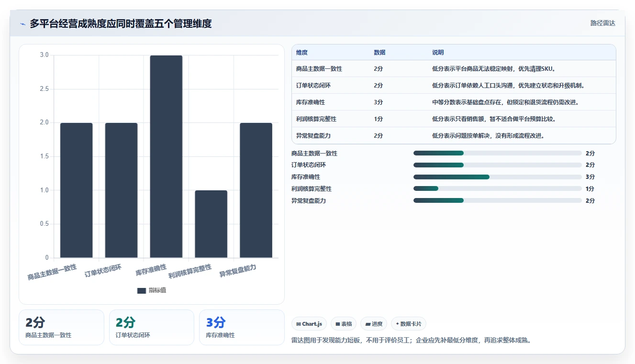This screenshot has height=364, width=635.
Task: Click the 路径雷达 label in the header
Action: click(603, 23)
